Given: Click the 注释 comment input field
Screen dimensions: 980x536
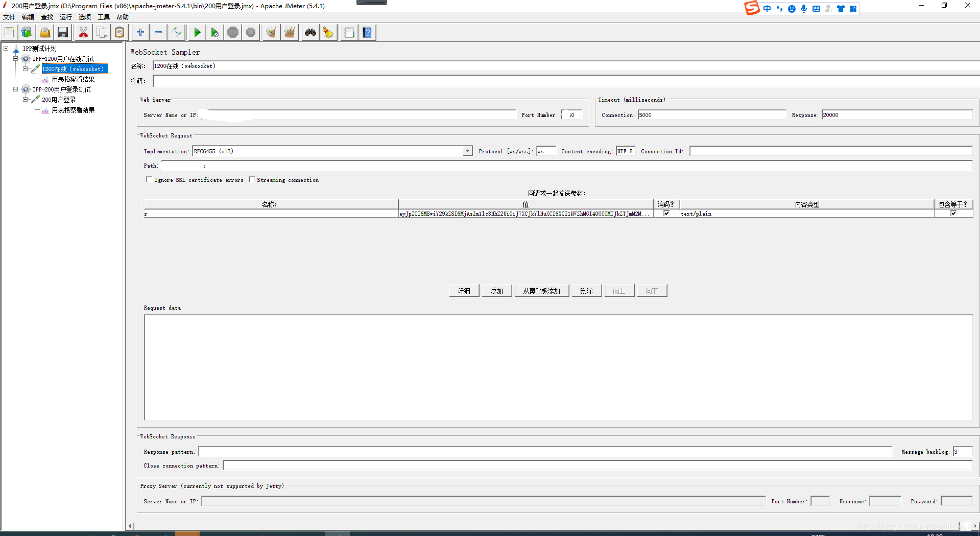Looking at the screenshot, I should click(x=566, y=81).
